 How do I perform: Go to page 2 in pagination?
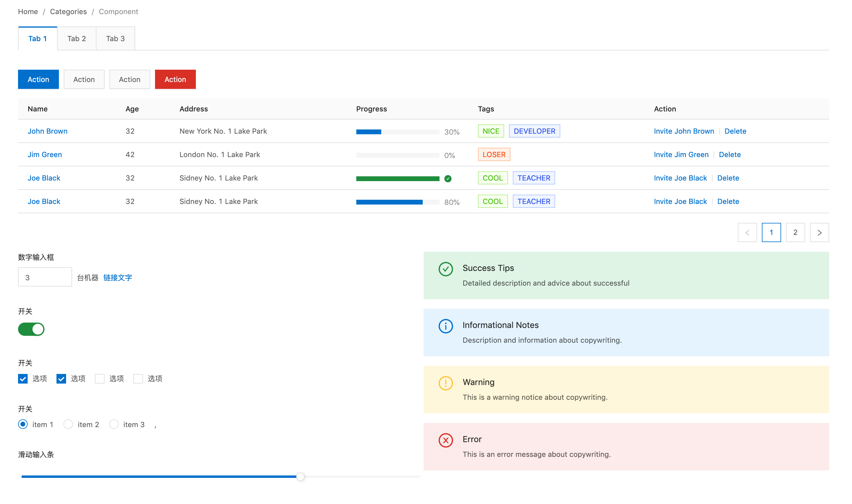tap(795, 233)
